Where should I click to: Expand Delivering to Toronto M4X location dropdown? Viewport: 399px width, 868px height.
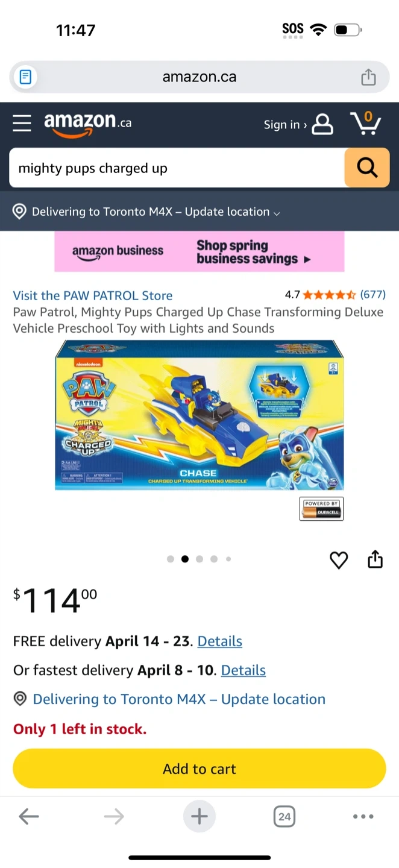[x=146, y=212]
